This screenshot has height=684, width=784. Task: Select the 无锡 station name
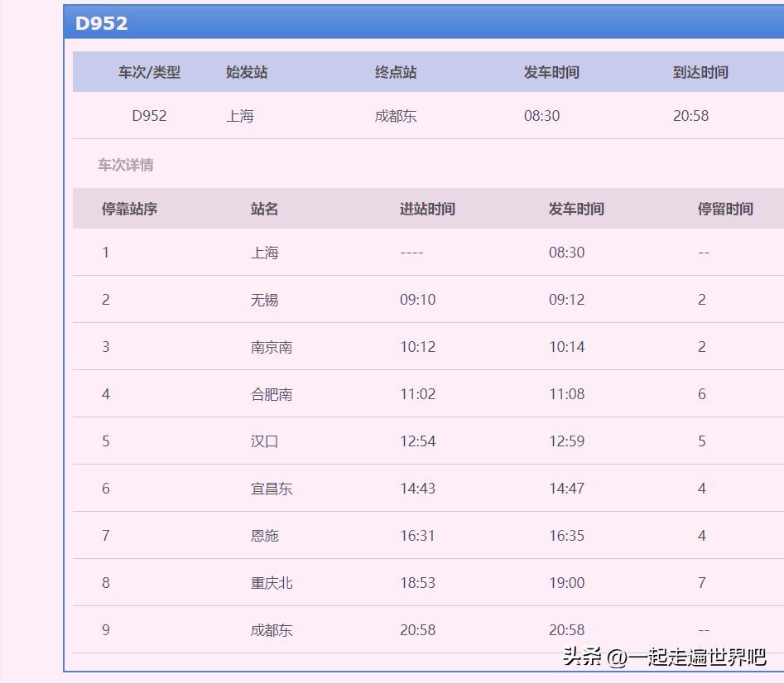265,300
